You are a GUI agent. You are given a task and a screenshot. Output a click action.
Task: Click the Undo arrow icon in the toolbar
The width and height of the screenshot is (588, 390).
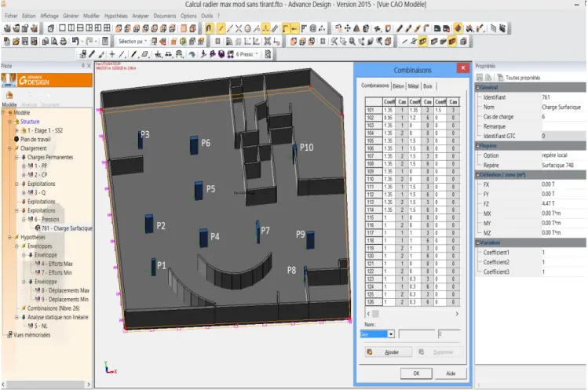click(75, 42)
